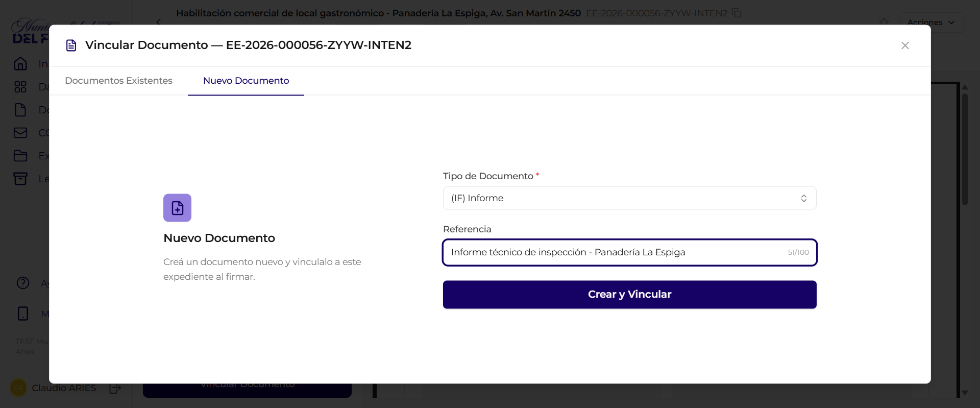Open the folder icon in sidebar

pyautogui.click(x=20, y=156)
